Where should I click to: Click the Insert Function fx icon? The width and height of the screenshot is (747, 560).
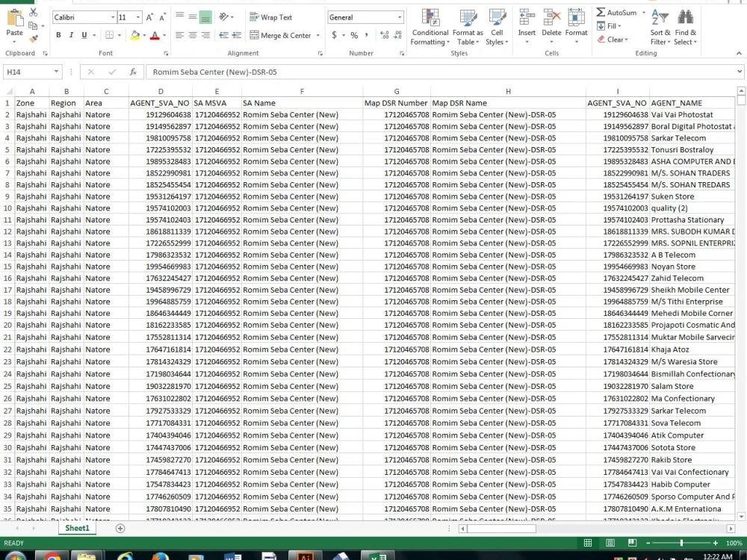[x=133, y=72]
